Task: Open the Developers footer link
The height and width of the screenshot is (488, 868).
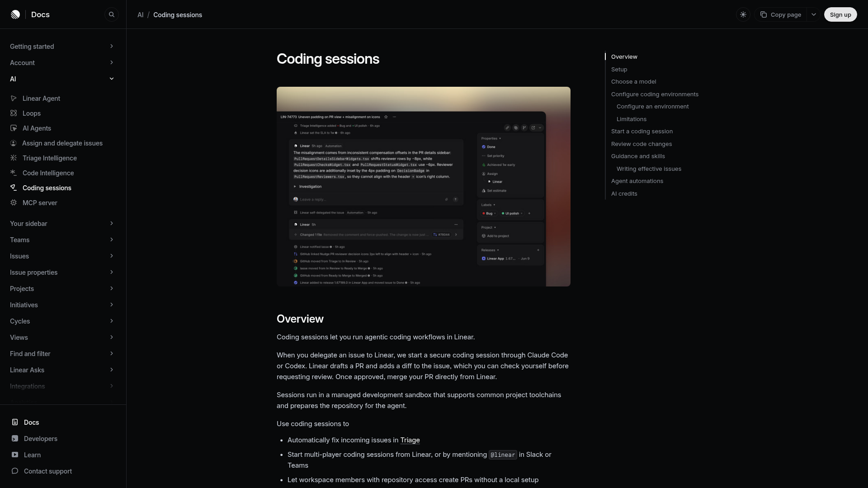Action: tap(41, 438)
